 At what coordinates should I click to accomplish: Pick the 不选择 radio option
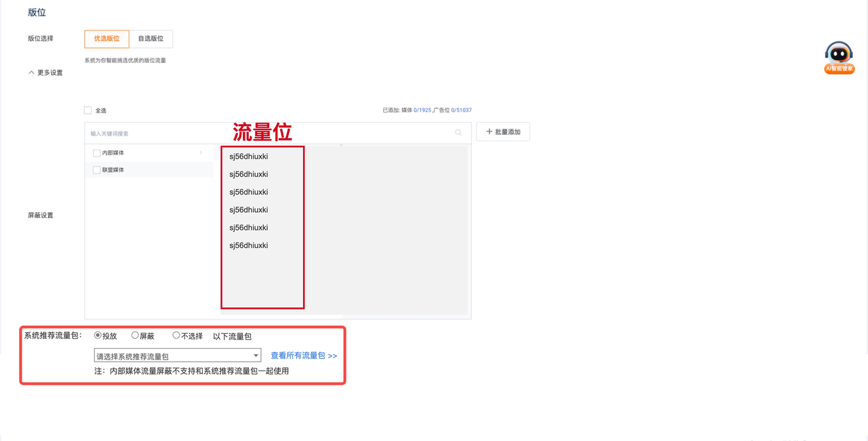coord(176,335)
